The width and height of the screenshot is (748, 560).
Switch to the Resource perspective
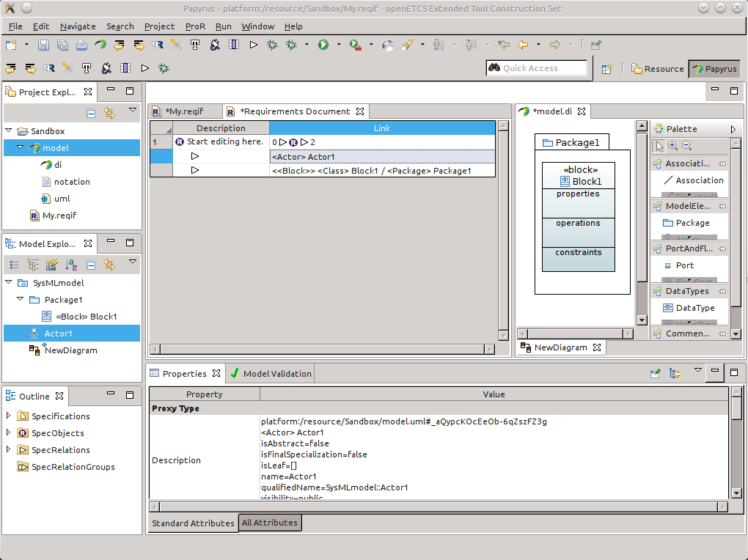point(656,69)
